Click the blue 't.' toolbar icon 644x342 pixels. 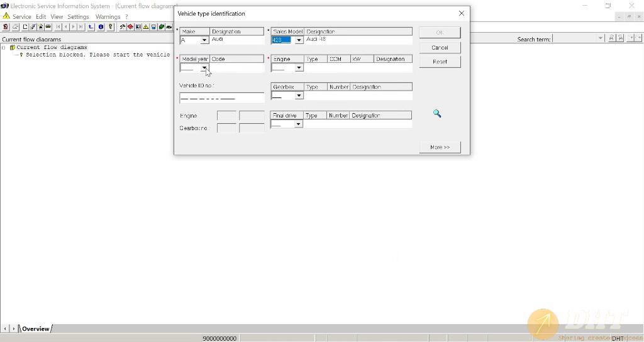tap(91, 27)
